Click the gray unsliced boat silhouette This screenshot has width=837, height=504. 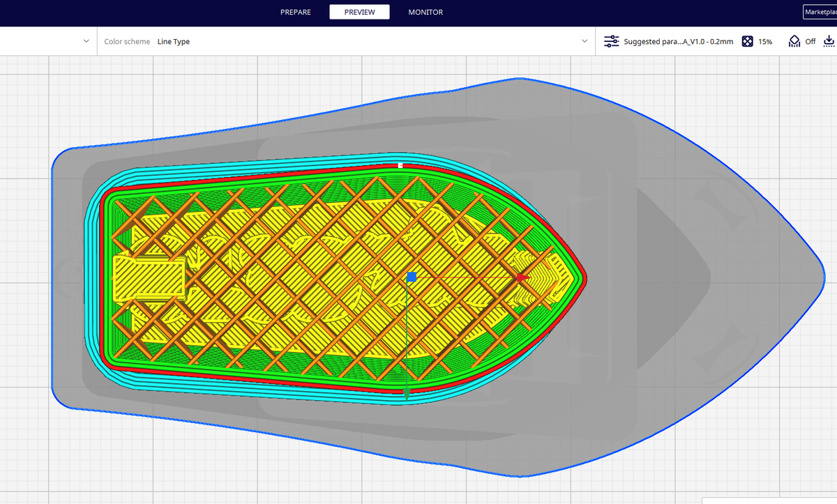pos(663,279)
